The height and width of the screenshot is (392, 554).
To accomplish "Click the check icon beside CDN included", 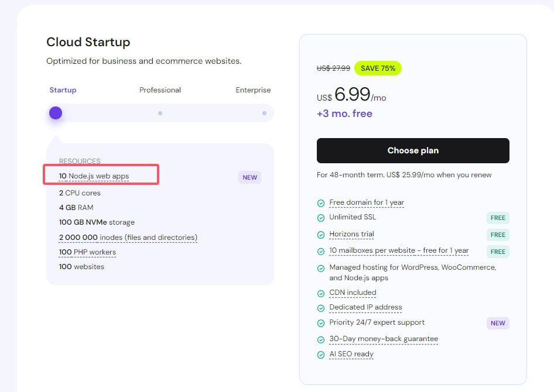I will pos(321,293).
